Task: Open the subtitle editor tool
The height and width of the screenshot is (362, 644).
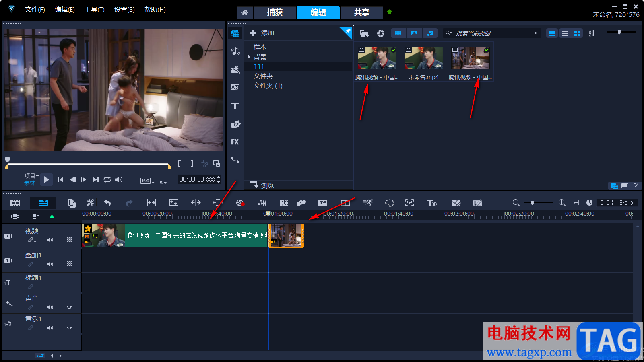Action: coord(323,203)
